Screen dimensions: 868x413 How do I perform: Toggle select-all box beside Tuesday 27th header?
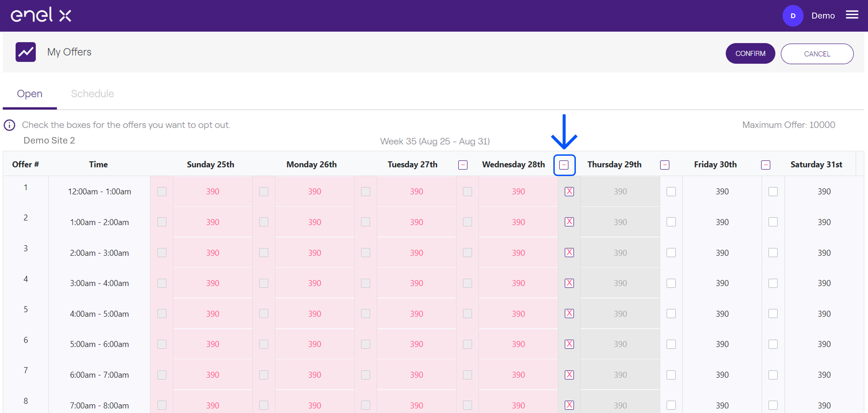click(x=463, y=165)
